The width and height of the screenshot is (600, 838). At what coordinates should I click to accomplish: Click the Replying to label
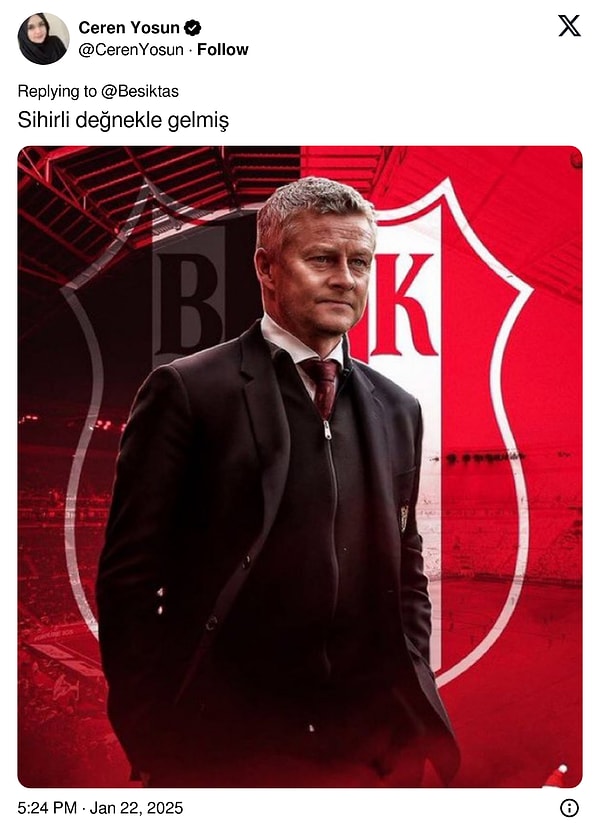pyautogui.click(x=57, y=91)
